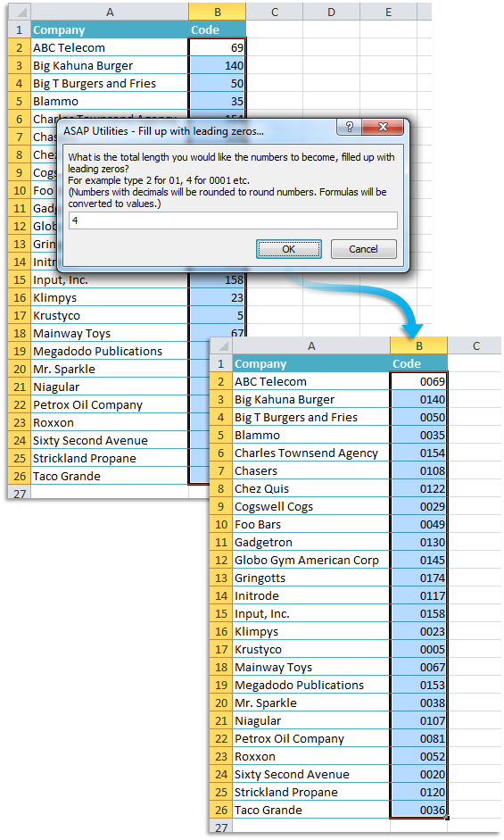
Task: Click the cell containing 0036
Action: pyautogui.click(x=419, y=810)
